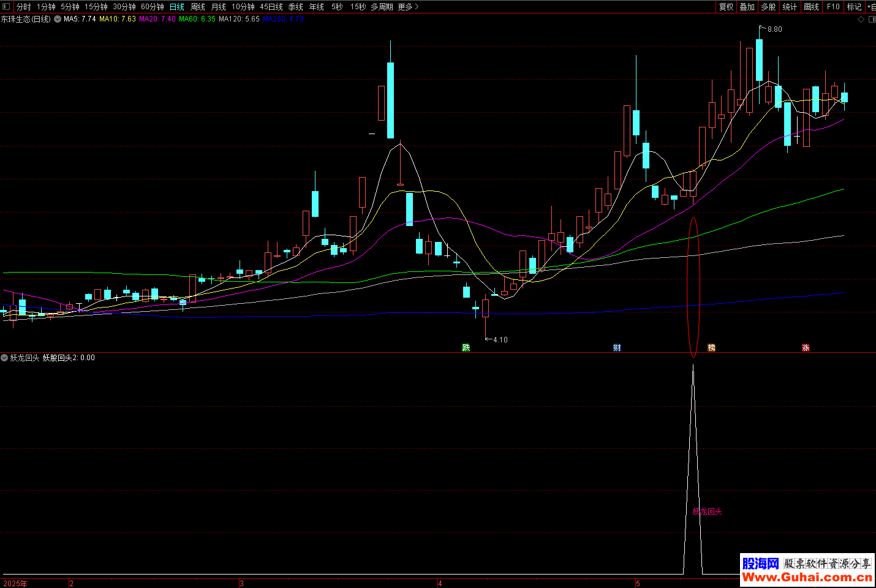Select the 45日线 period tab
The width and height of the screenshot is (876, 588).
click(x=271, y=7)
